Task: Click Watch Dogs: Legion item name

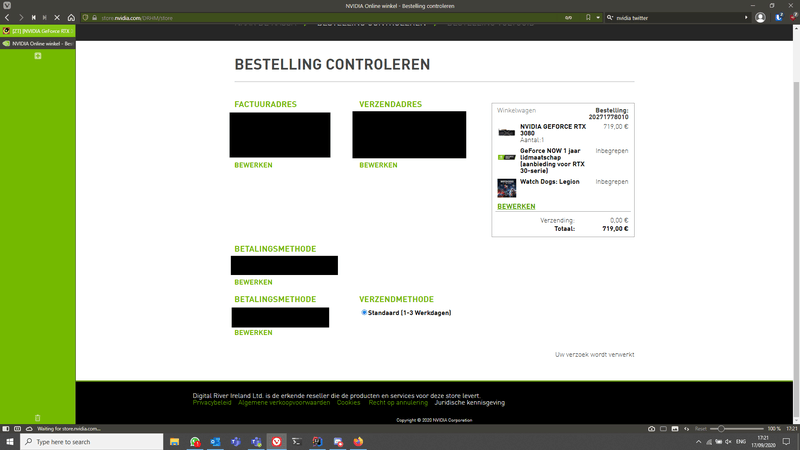Action: (x=549, y=182)
